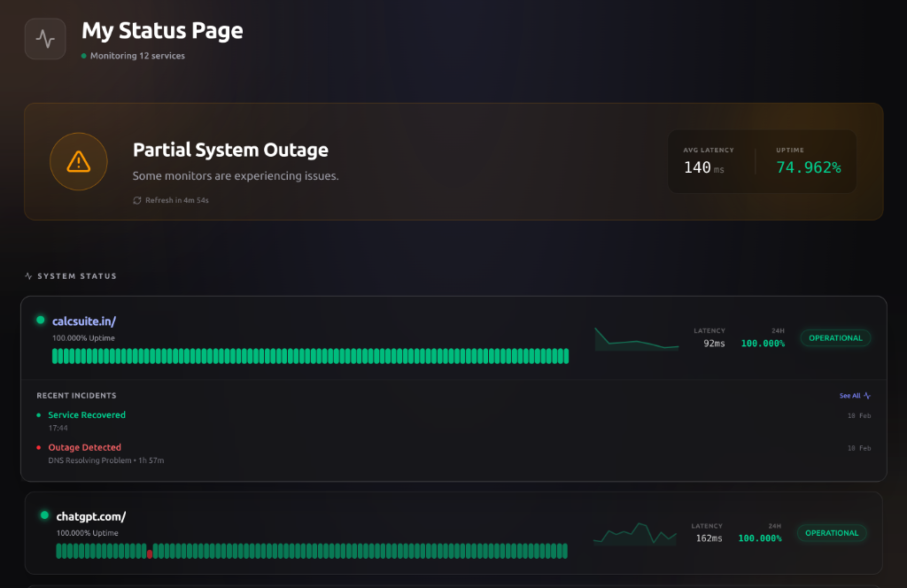Click the 100.000% 24H value for chatgpt.com/

[759, 538]
